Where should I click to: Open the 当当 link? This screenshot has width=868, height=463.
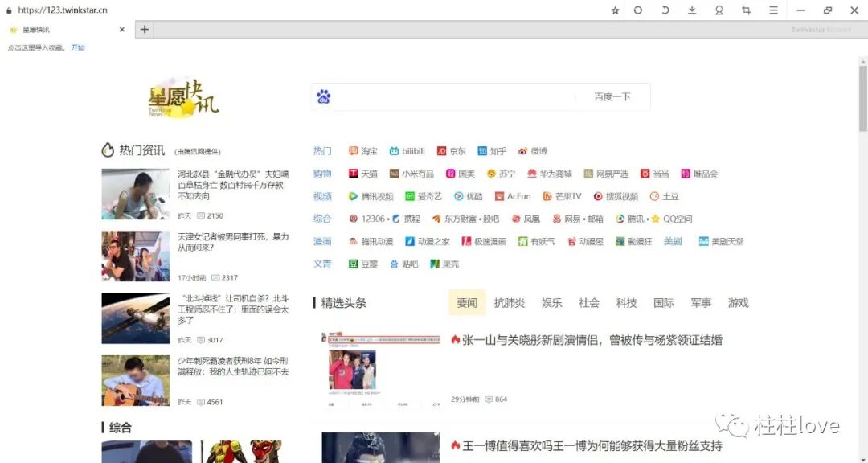pyautogui.click(x=654, y=174)
